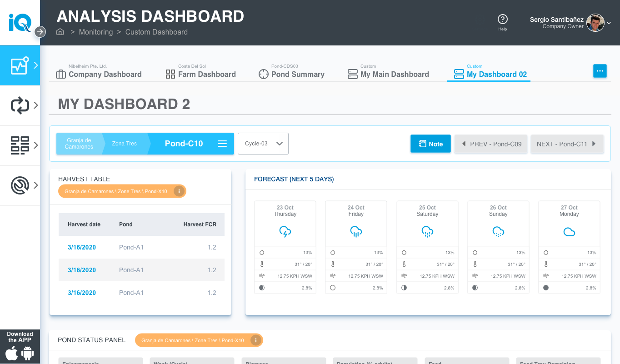620x364 pixels.
Task: Click the info icon in Harvest Table tag
Action: coord(179,191)
